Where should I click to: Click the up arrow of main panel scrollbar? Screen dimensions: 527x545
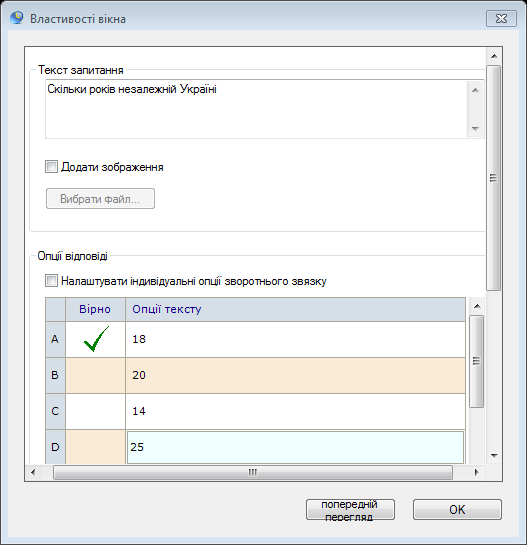tap(494, 56)
